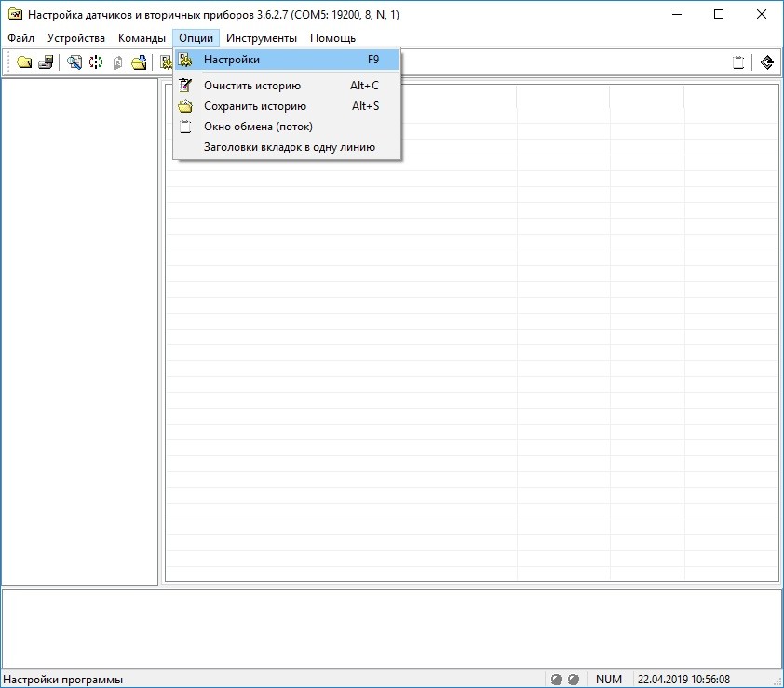Click the first status indicator circle
This screenshot has height=688, width=784.
pos(557,679)
